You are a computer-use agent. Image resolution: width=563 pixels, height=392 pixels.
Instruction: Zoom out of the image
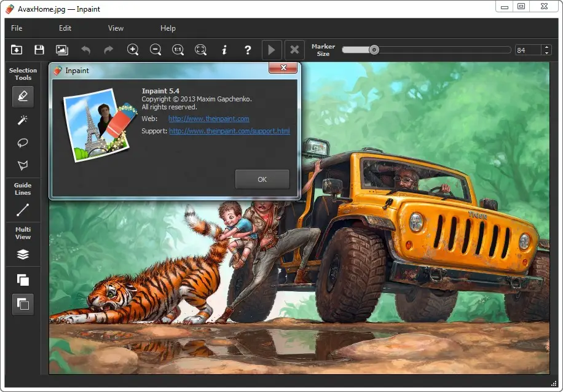pos(156,50)
